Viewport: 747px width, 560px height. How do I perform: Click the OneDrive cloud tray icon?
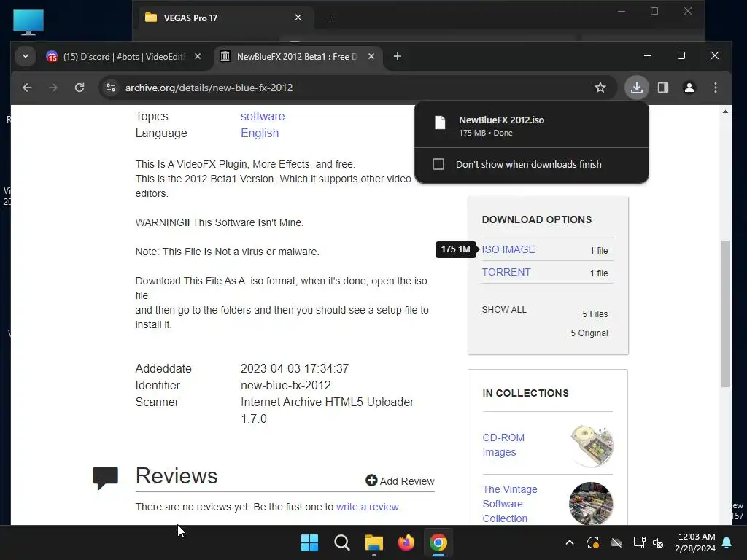tap(616, 542)
